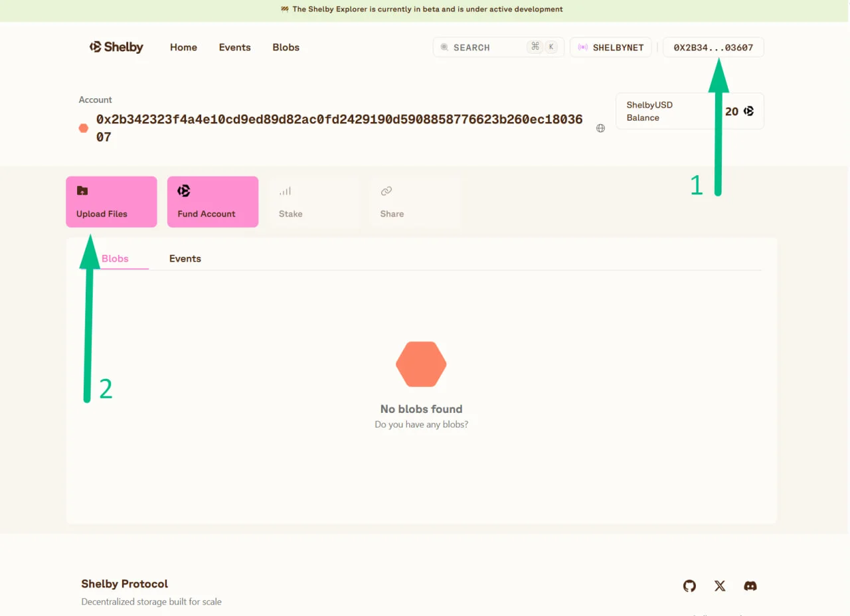
Task: Click the ShelbyUSD Balance card
Action: pyautogui.click(x=690, y=111)
